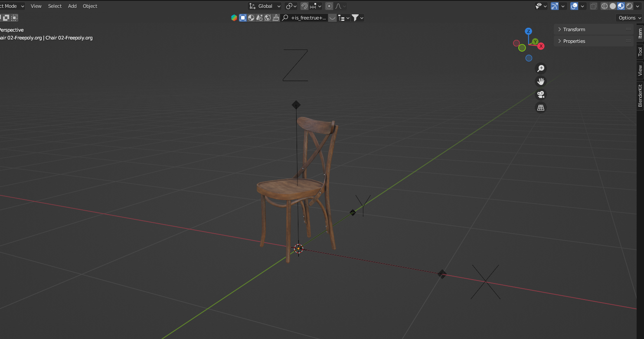
Task: Open the Select menu
Action: click(x=55, y=6)
